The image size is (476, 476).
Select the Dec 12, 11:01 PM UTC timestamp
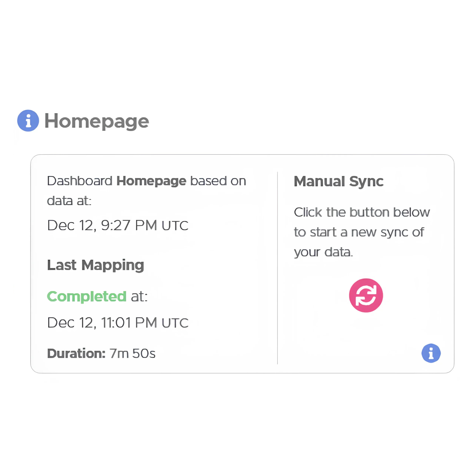point(118,322)
